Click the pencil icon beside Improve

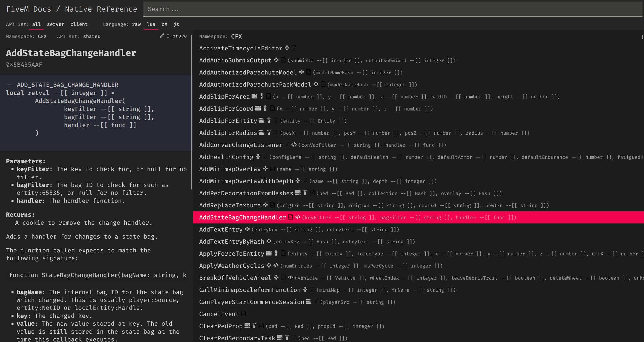tap(162, 36)
